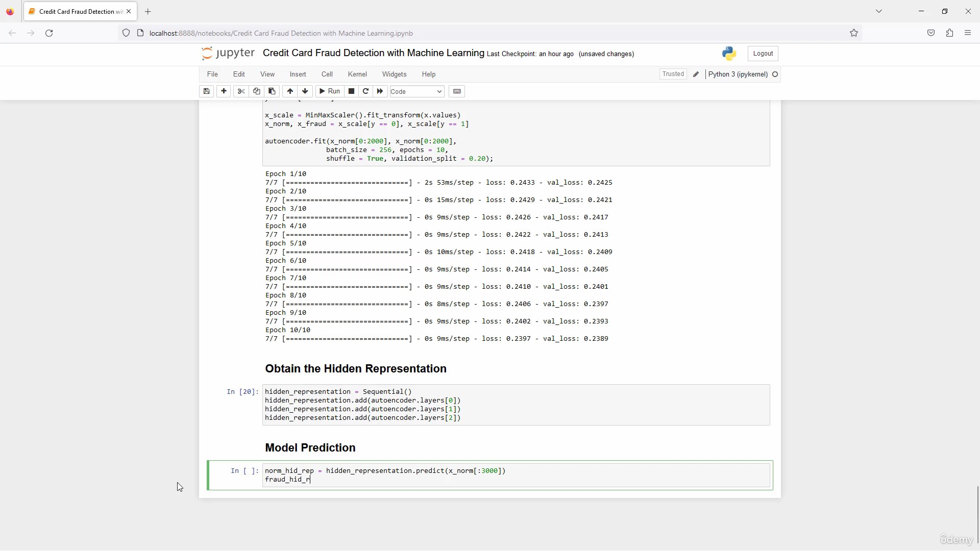Screen dimensions: 980x551
Task: Interrupt the kernel with the stop icon
Action: tap(351, 91)
